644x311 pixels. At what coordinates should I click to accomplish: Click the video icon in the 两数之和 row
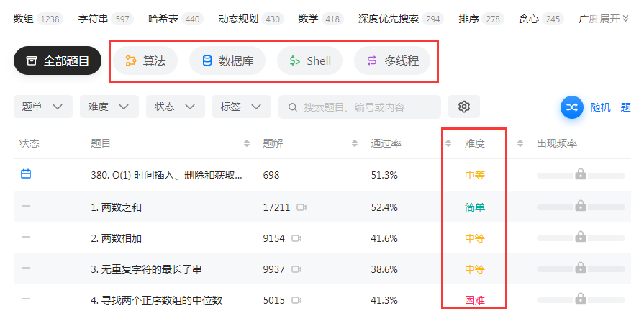(301, 207)
